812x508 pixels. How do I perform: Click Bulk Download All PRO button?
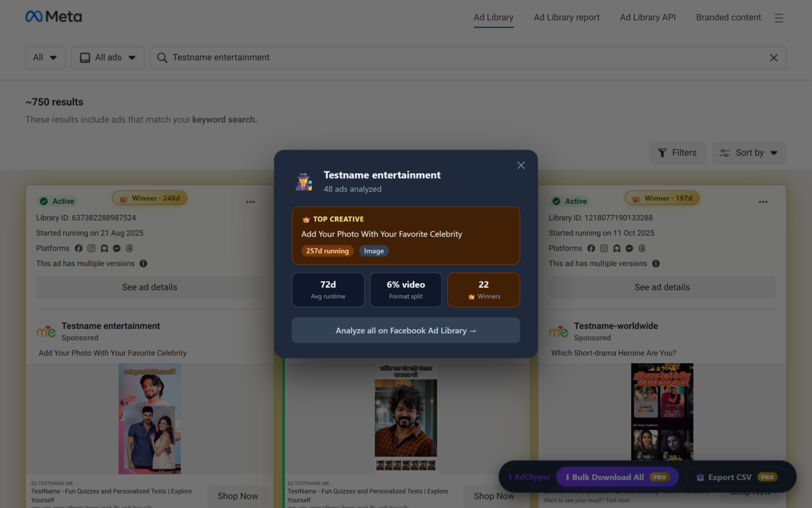617,477
